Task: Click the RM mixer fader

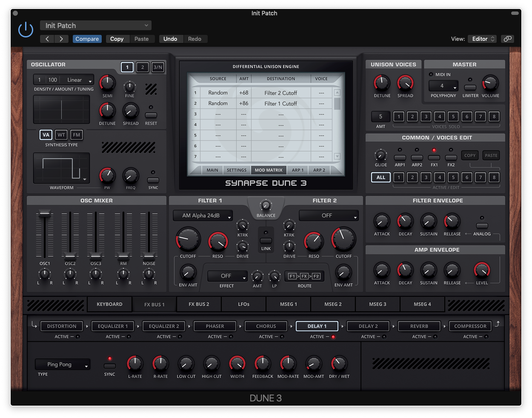Action: pos(123,256)
